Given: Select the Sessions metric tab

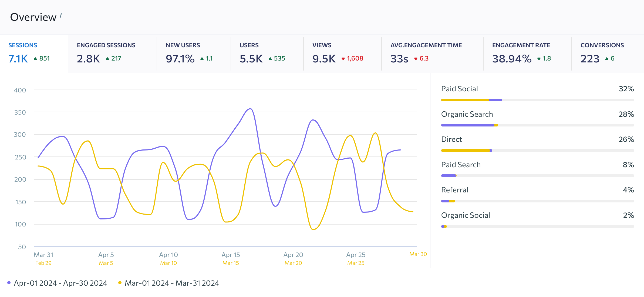Looking at the screenshot, I should coord(34,54).
